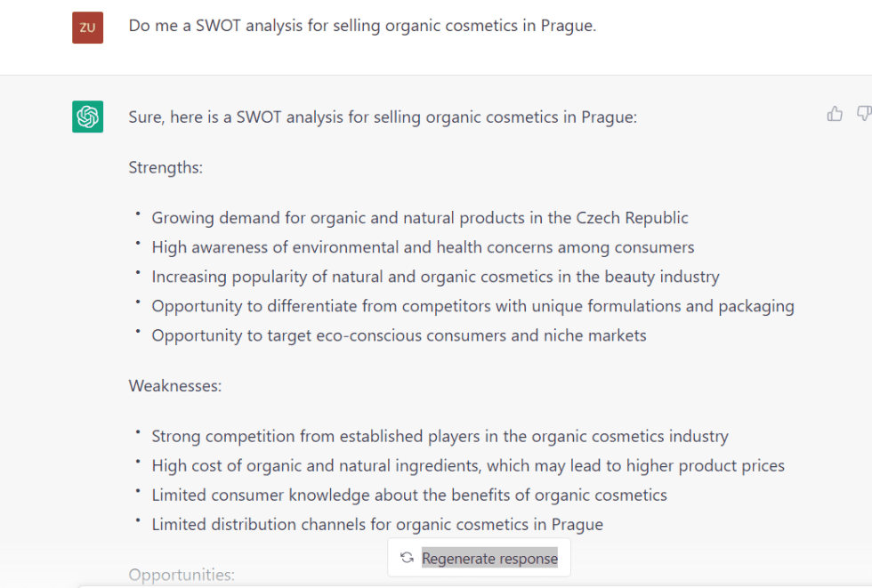Click the 'Weaknesses:' heading
The width and height of the screenshot is (872, 588).
(x=175, y=386)
